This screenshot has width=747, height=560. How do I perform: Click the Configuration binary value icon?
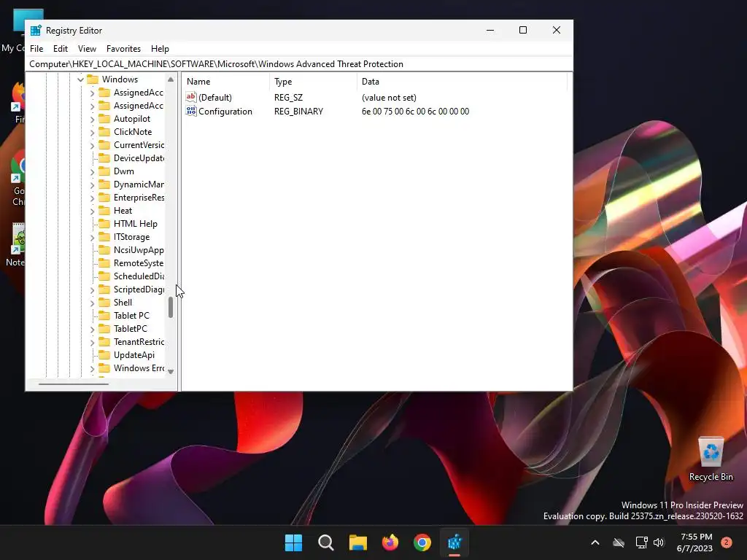191,111
